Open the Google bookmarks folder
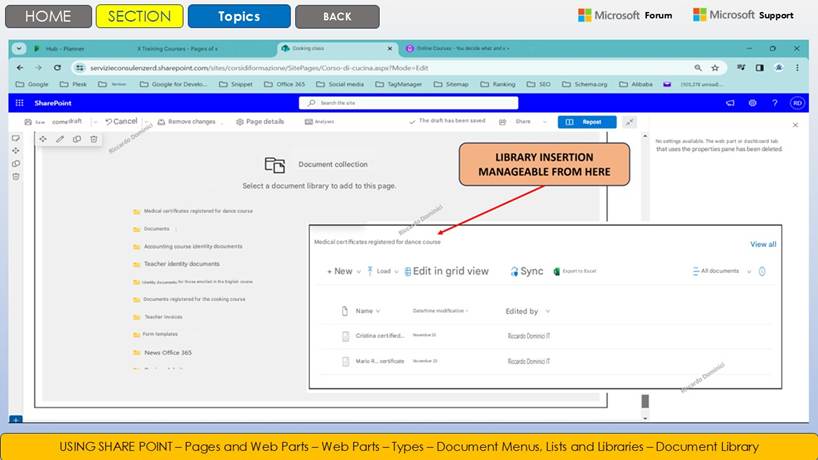This screenshot has width=818, height=460. (32, 84)
